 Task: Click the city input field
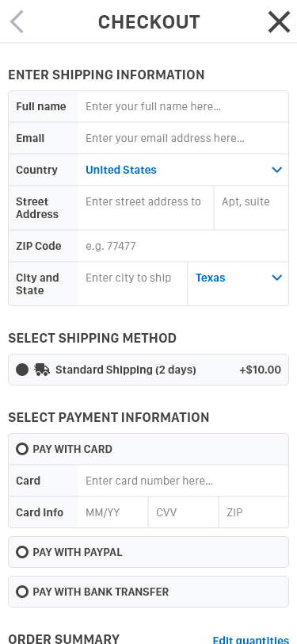(x=132, y=284)
